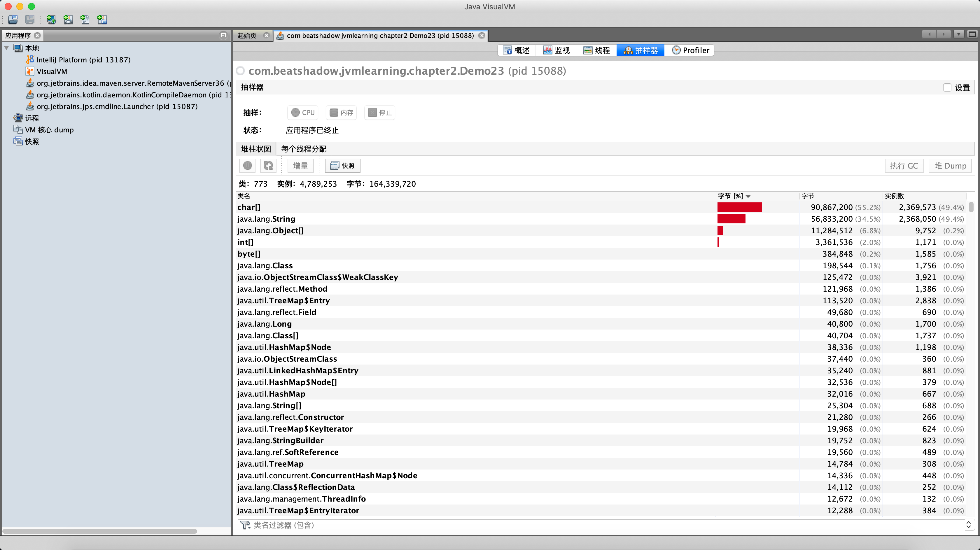The image size is (980, 550).
Task: Sort by 类名 column header
Action: point(475,196)
